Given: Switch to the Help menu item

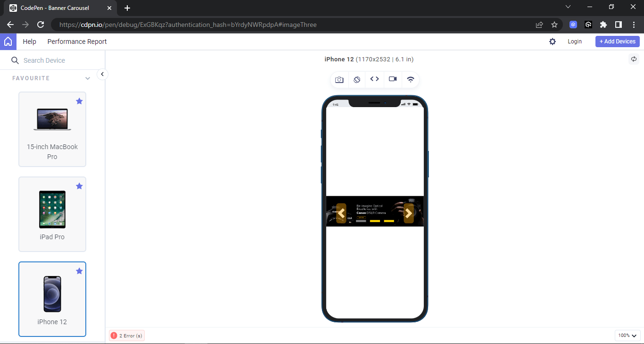Looking at the screenshot, I should pos(29,42).
